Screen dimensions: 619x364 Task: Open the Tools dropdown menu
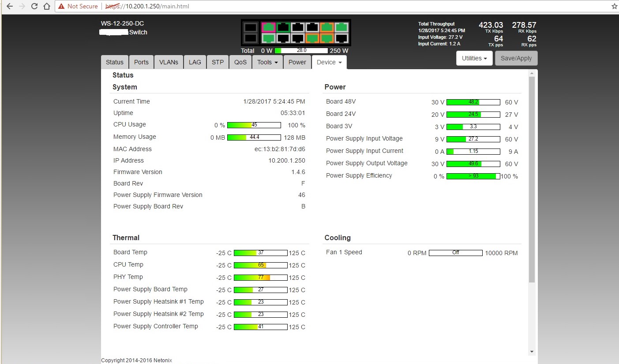point(267,62)
